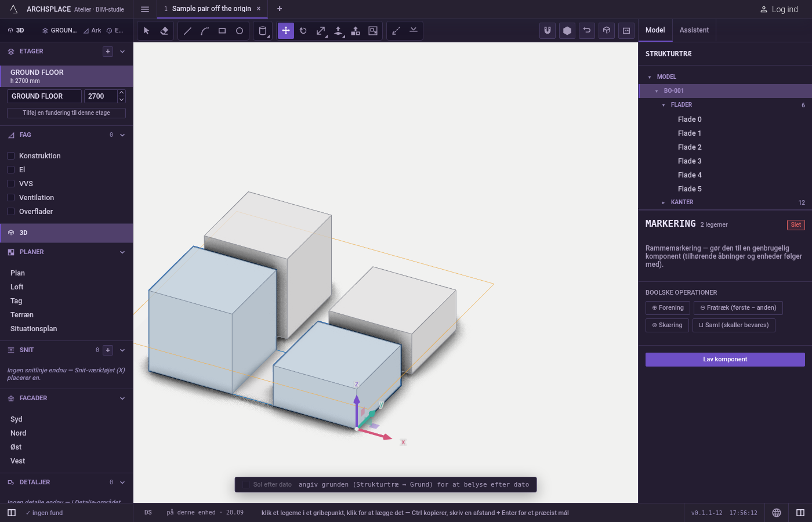Select the arrow pointer tool
The width and height of the screenshot is (812, 522).
147,31
